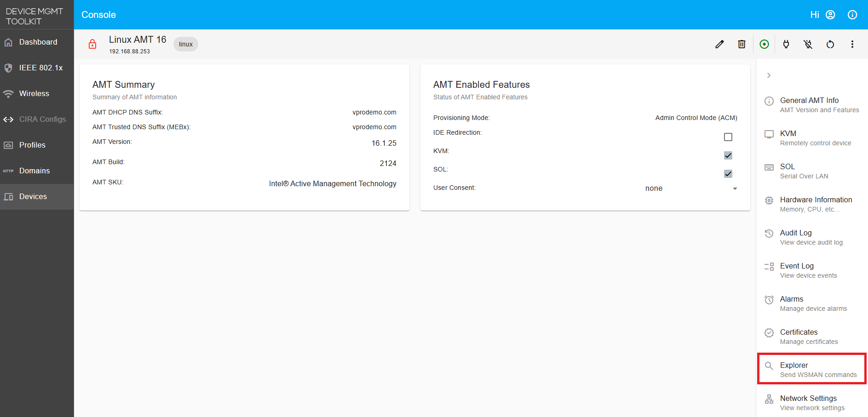Uncheck the KVM feature checkbox
This screenshot has width=868, height=417.
(x=728, y=155)
